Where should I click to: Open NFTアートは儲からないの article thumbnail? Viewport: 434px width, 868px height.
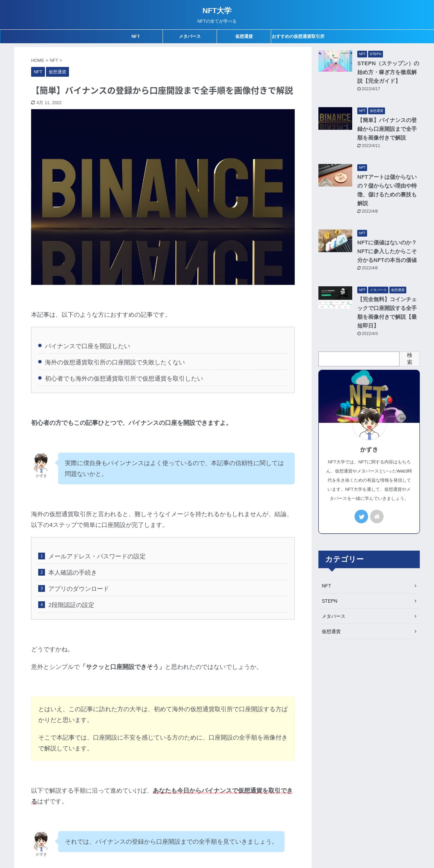tap(335, 175)
